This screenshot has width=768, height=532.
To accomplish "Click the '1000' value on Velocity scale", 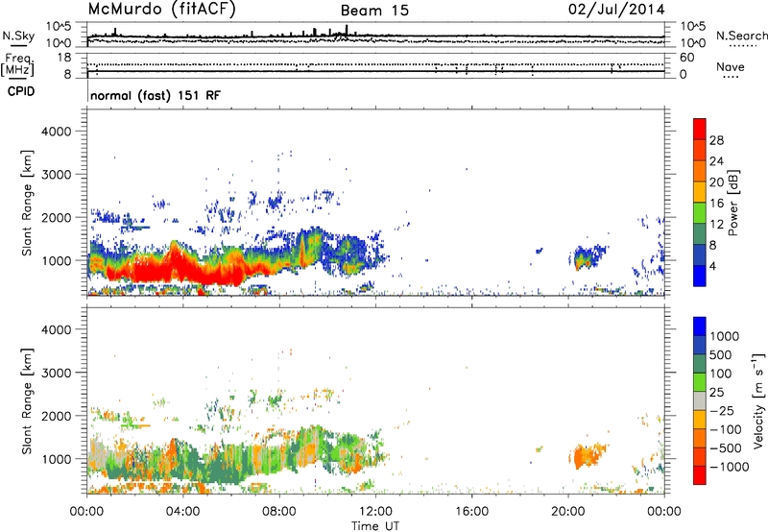I will coord(725,336).
